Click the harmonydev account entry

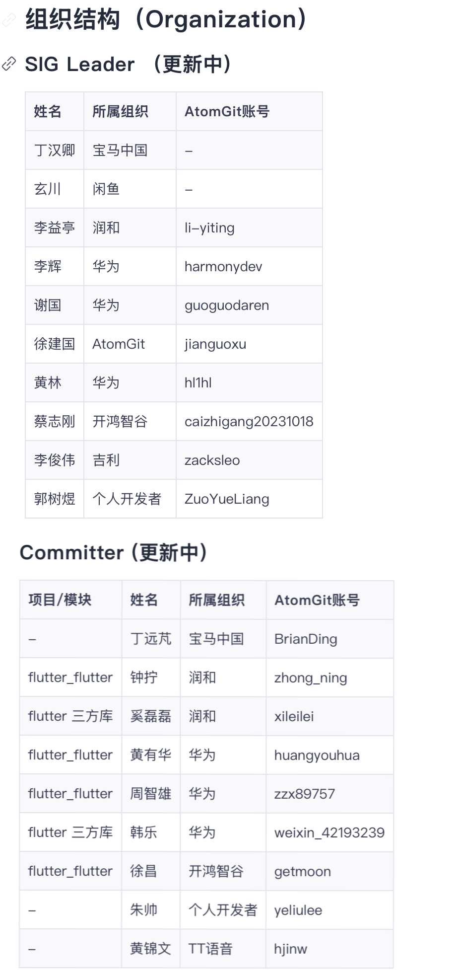(223, 267)
